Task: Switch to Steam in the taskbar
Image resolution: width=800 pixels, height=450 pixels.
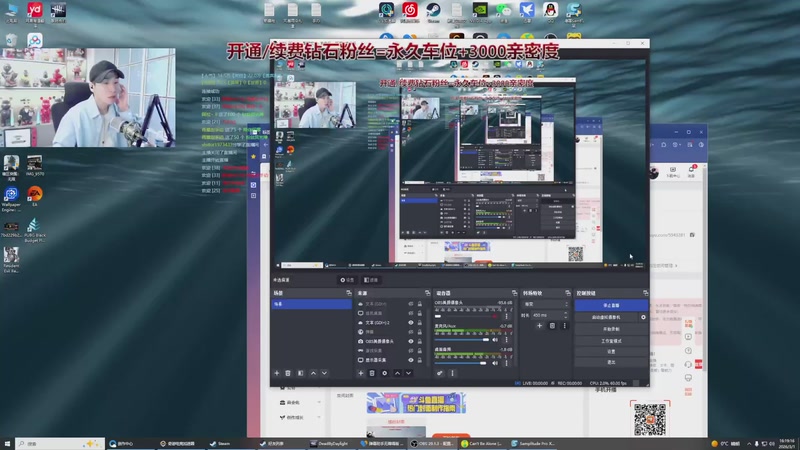Action: point(230,443)
